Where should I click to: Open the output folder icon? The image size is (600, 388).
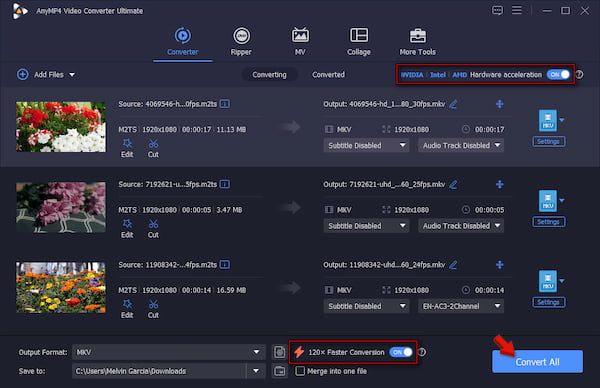pos(280,371)
